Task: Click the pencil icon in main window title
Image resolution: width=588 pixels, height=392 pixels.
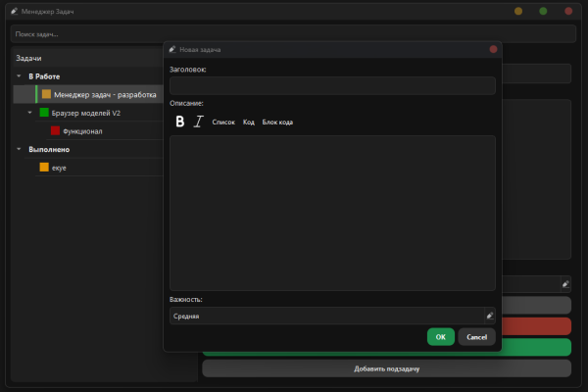Action: (15, 11)
